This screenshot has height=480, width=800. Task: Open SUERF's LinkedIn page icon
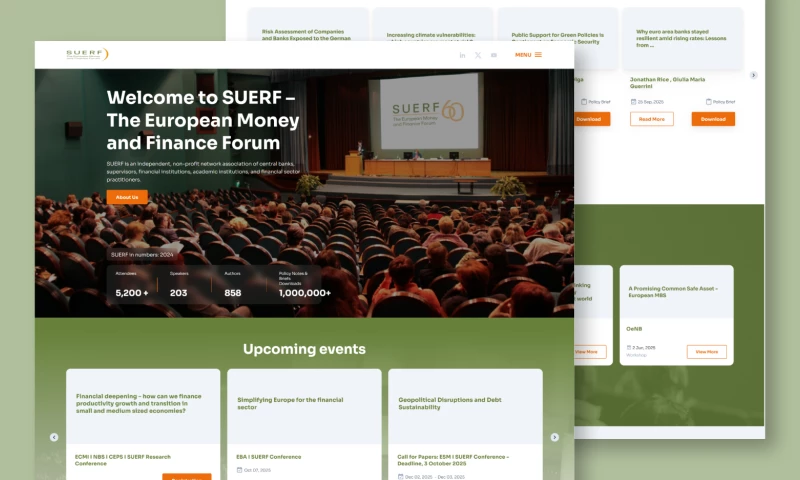coord(462,55)
